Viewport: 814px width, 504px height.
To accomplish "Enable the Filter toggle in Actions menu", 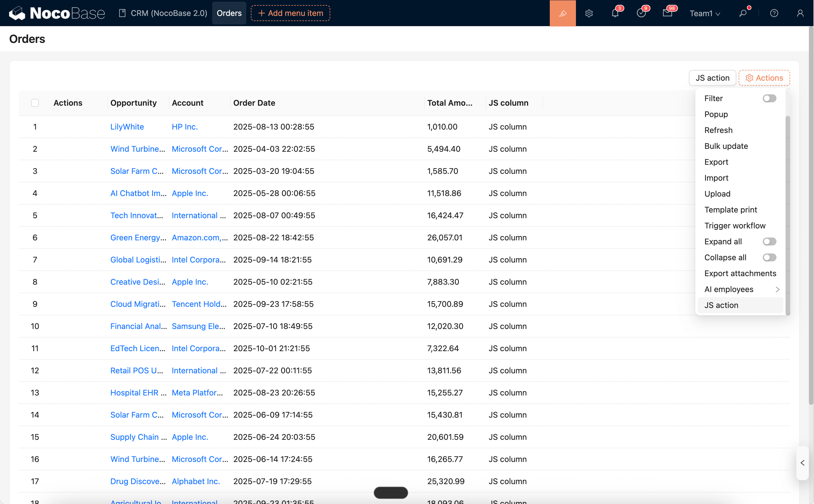I will coord(769,98).
